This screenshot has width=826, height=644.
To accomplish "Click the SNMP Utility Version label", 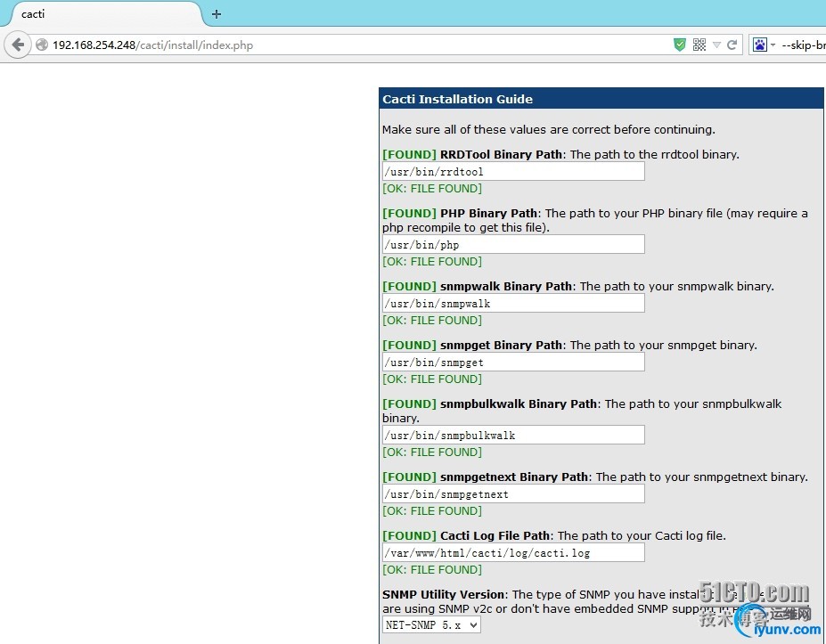I will (444, 594).
